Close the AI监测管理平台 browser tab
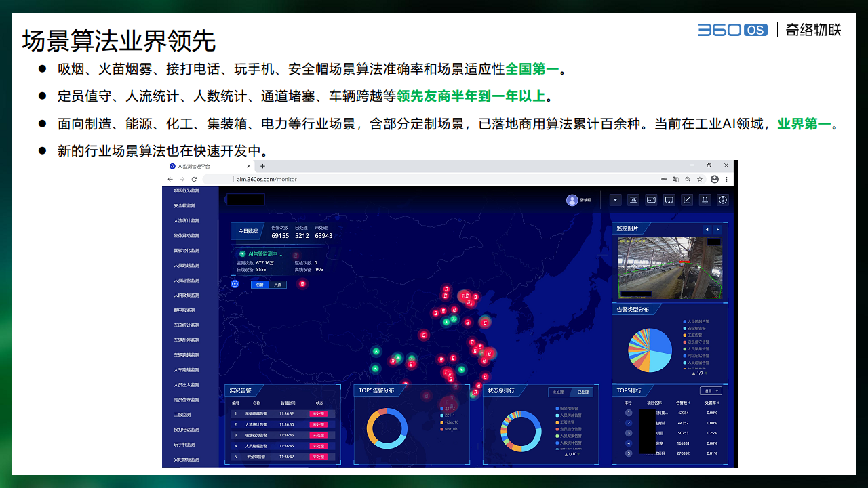This screenshot has height=488, width=868. point(249,166)
